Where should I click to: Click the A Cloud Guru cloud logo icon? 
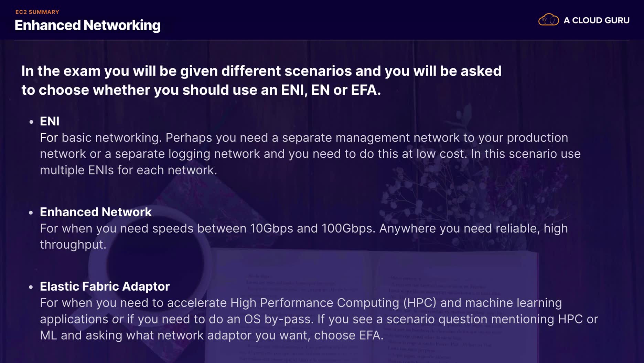click(548, 20)
